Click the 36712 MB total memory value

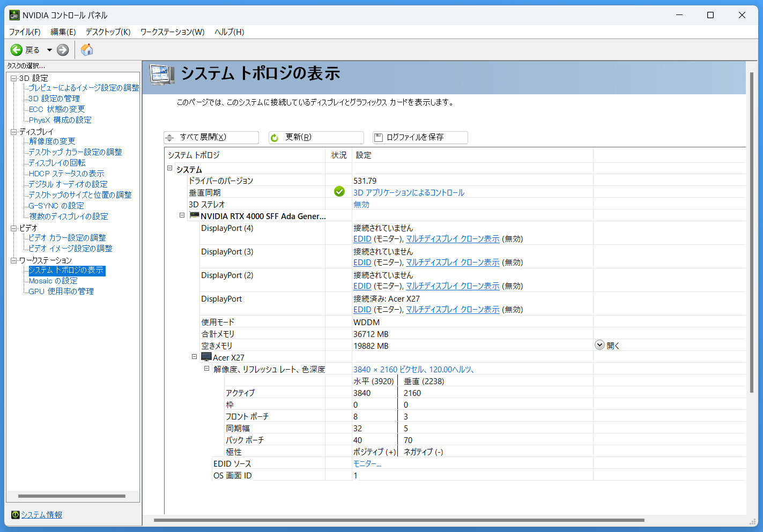click(371, 334)
